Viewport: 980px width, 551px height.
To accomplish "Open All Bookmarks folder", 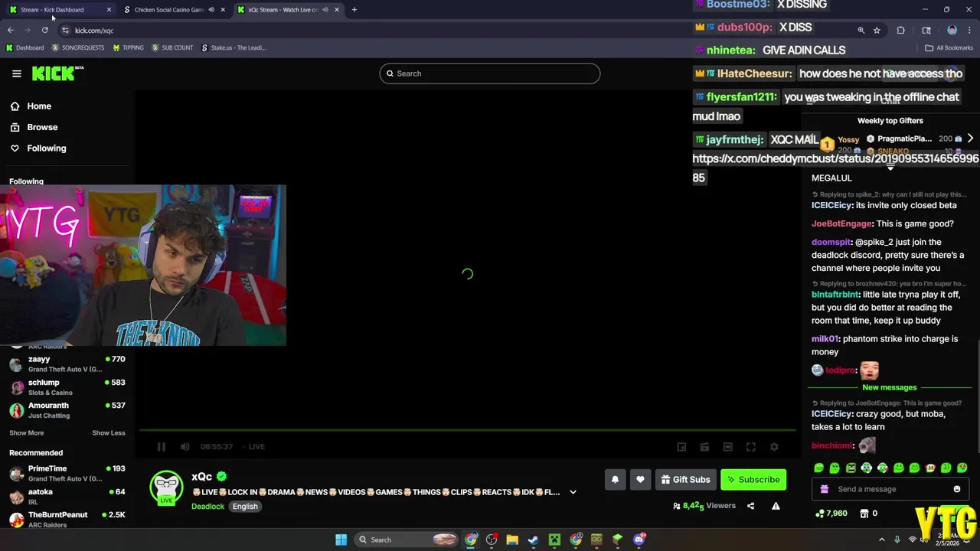I will point(949,47).
